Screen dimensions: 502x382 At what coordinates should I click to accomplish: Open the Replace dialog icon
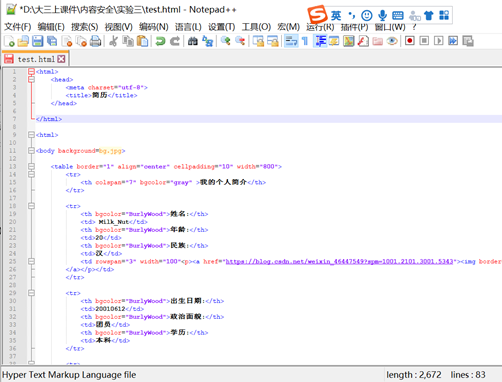(207, 41)
